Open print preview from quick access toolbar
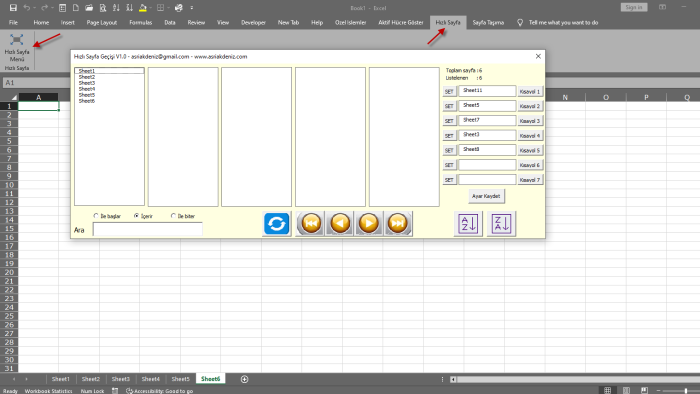Viewport: 700px width, 394px height. click(103, 8)
